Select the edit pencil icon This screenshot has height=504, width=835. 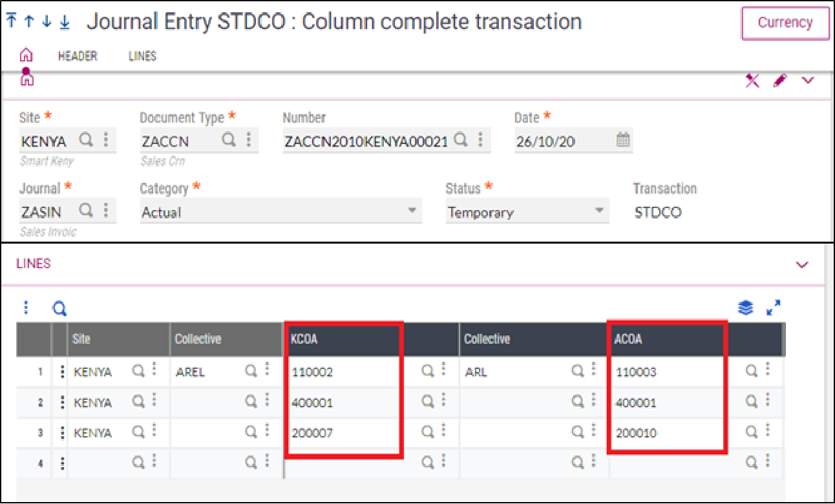[780, 80]
